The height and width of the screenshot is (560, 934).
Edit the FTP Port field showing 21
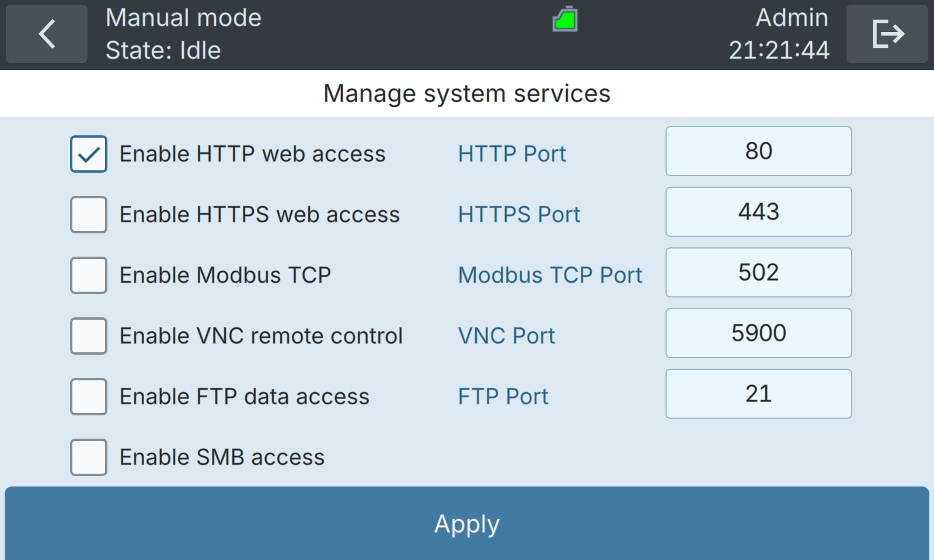click(759, 394)
